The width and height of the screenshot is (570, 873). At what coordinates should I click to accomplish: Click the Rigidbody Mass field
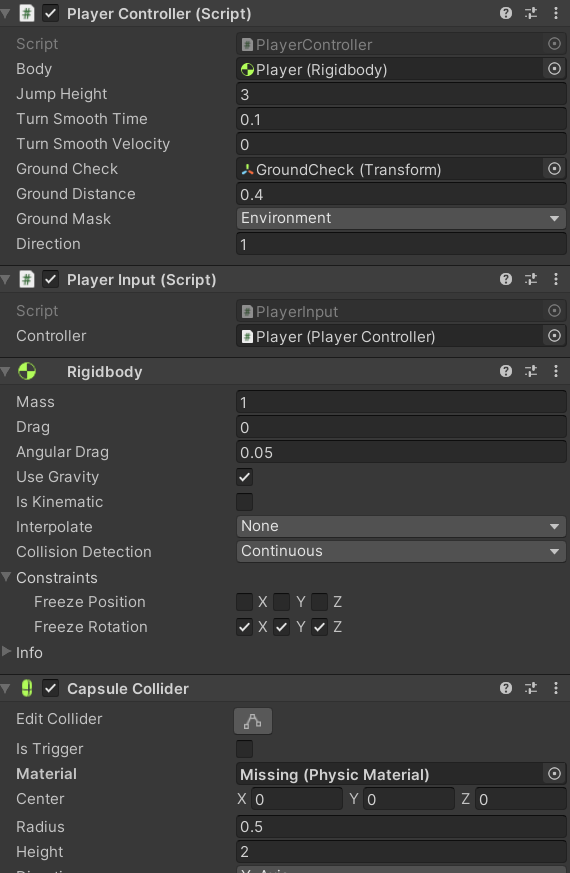(401, 402)
